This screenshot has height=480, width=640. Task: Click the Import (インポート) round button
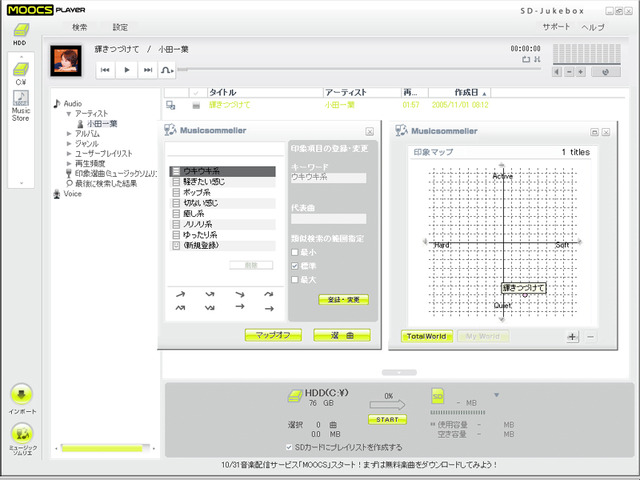point(21,394)
